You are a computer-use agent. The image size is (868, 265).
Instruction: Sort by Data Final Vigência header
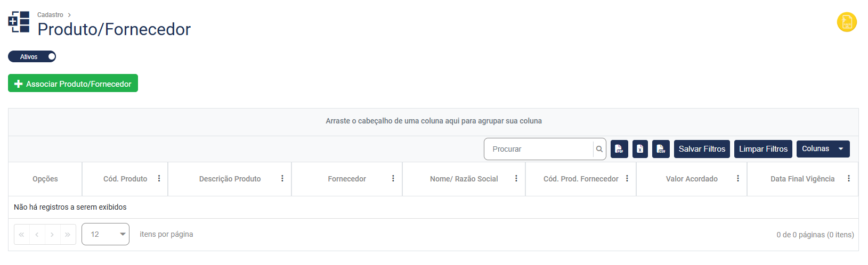tap(802, 179)
